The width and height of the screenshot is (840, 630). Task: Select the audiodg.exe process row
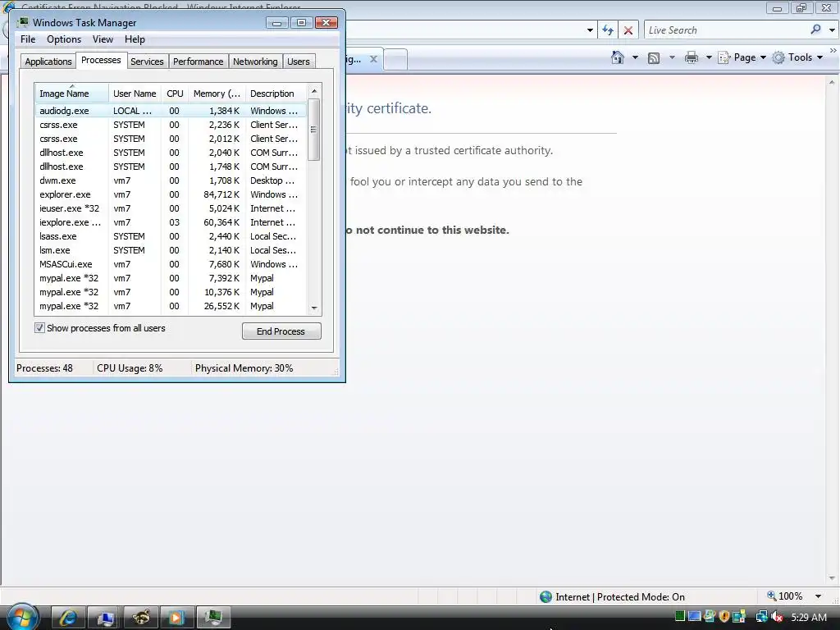171,111
